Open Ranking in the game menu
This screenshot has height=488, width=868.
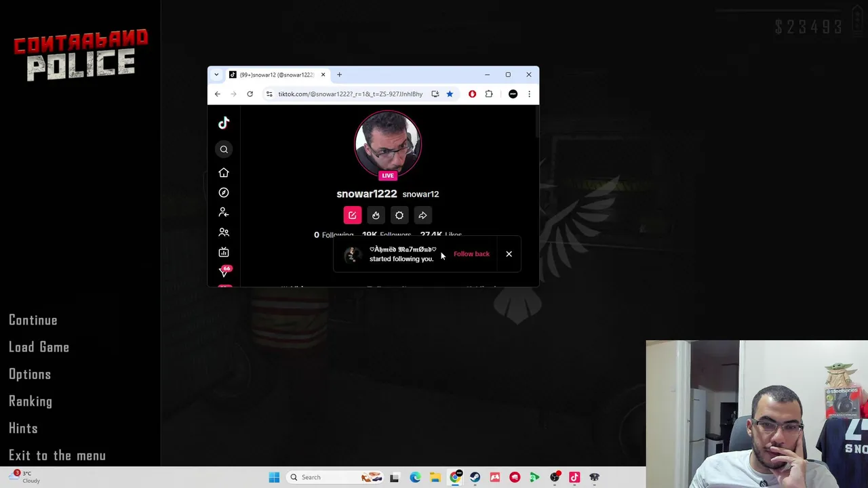31,401
